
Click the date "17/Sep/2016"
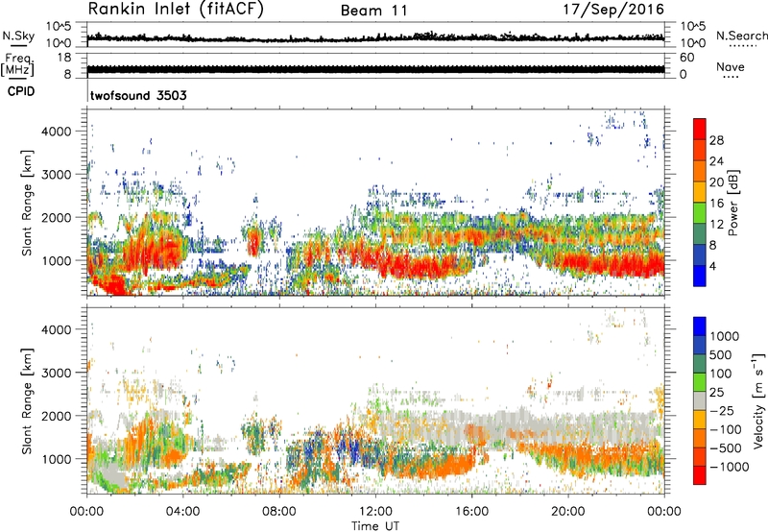click(613, 10)
